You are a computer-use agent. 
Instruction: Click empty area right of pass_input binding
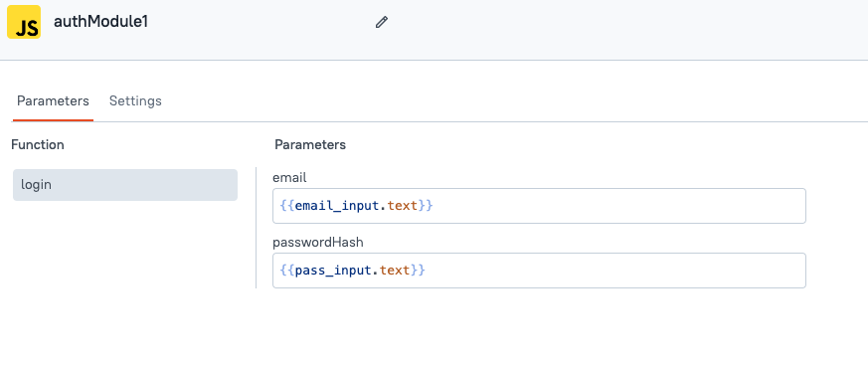[x=614, y=271]
